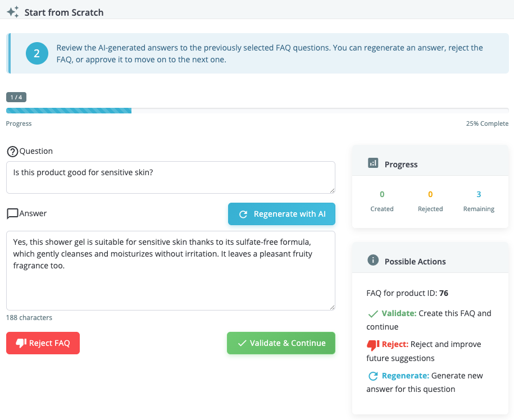
Task: Click the green checkmark beside Validate description
Action: [372, 313]
